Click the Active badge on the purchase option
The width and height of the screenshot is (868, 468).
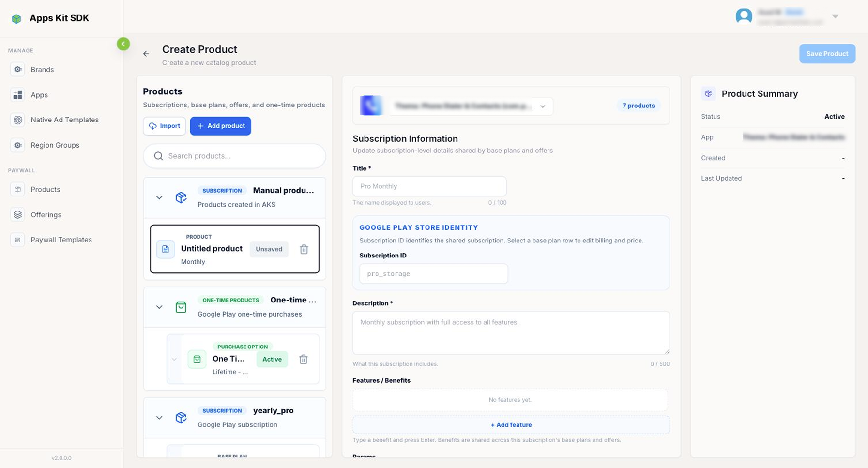pyautogui.click(x=272, y=359)
